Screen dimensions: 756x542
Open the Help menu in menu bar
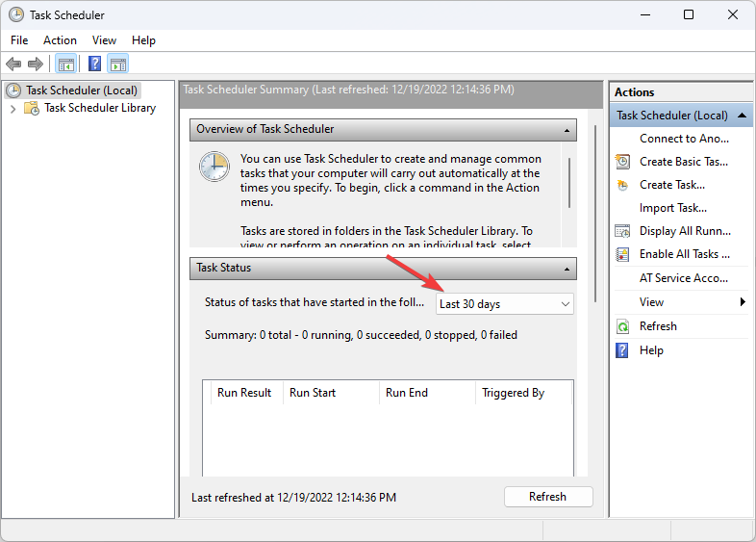[143, 40]
